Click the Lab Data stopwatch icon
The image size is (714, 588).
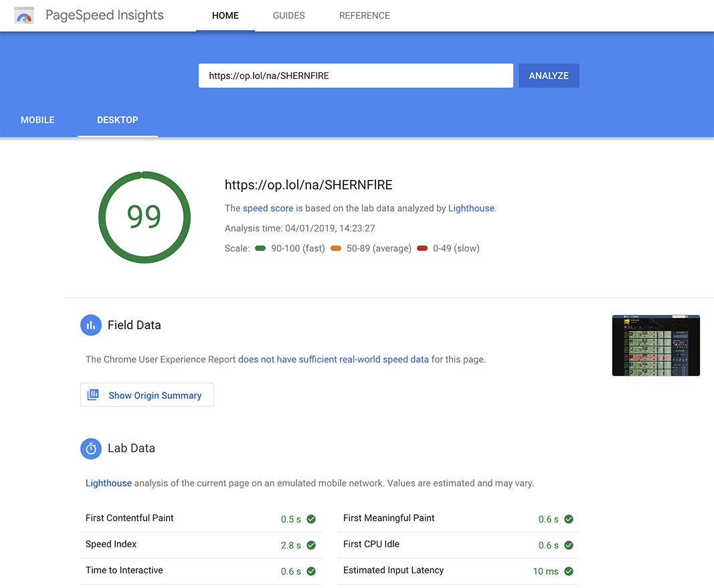click(x=91, y=449)
